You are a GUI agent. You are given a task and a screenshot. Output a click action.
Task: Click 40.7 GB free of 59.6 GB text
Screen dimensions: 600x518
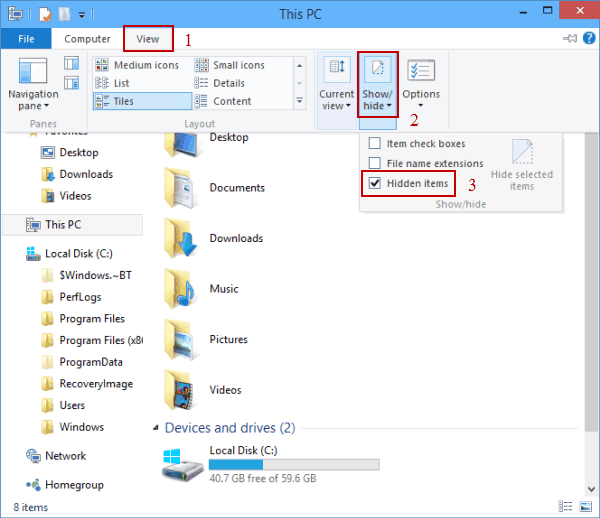tap(262, 478)
